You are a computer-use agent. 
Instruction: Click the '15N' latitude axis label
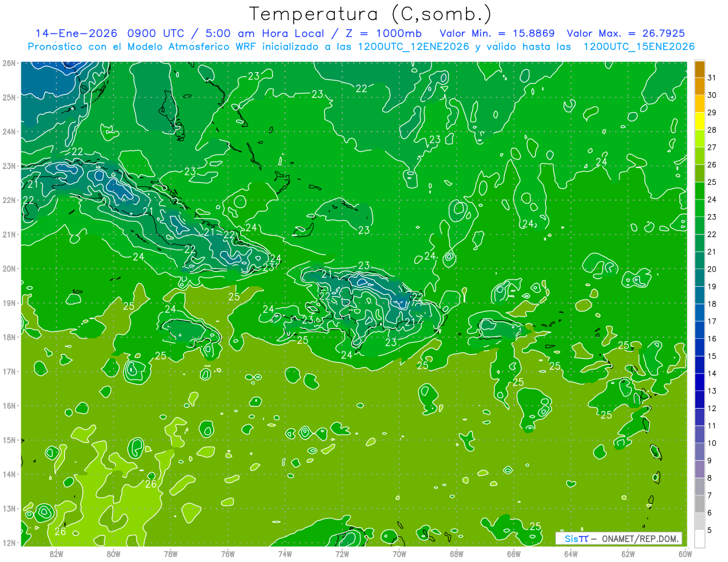pos(9,440)
